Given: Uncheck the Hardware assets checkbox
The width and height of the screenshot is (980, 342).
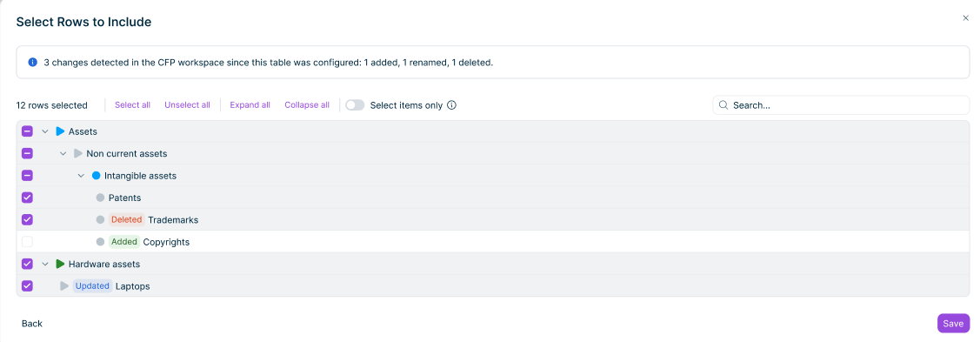Looking at the screenshot, I should click(x=27, y=264).
